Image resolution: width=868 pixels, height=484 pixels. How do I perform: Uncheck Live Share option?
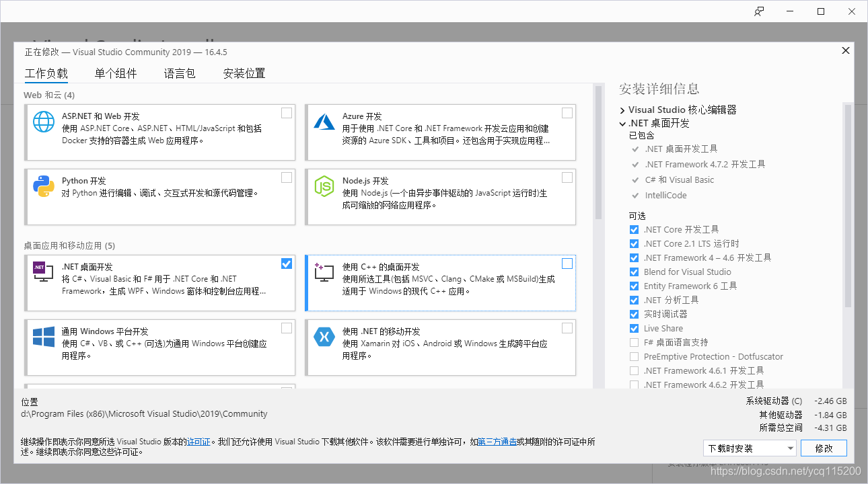click(634, 328)
